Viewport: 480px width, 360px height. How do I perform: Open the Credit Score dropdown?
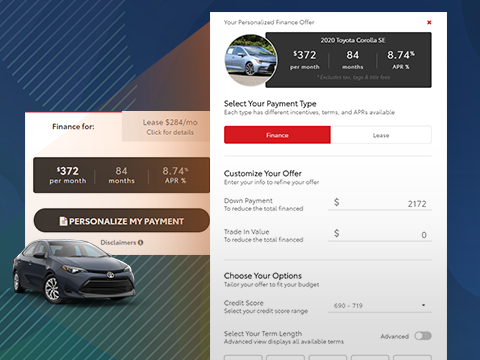click(x=380, y=305)
